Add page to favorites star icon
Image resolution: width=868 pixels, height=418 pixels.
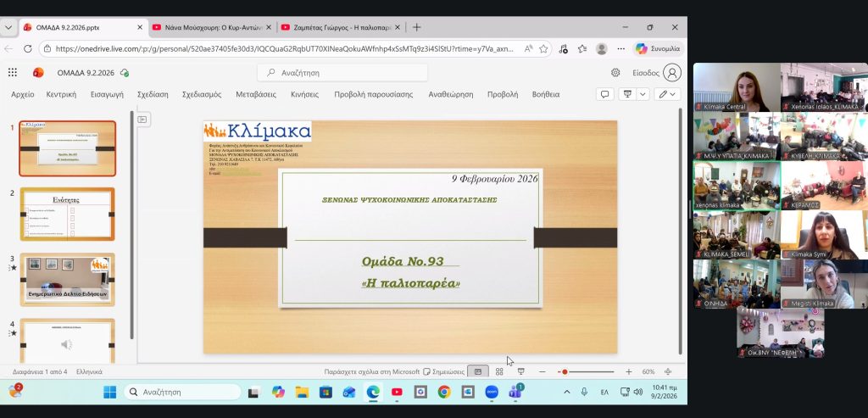543,49
